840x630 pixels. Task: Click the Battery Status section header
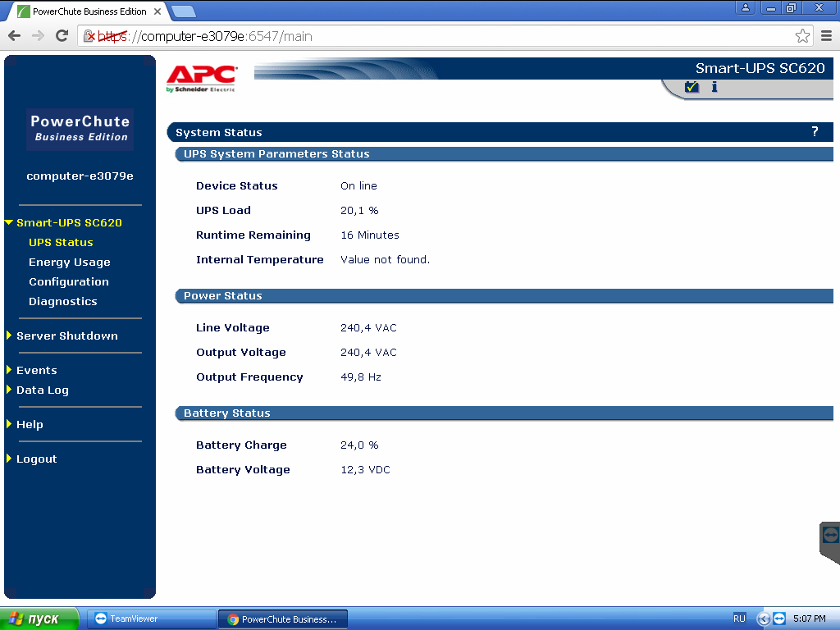click(x=504, y=413)
